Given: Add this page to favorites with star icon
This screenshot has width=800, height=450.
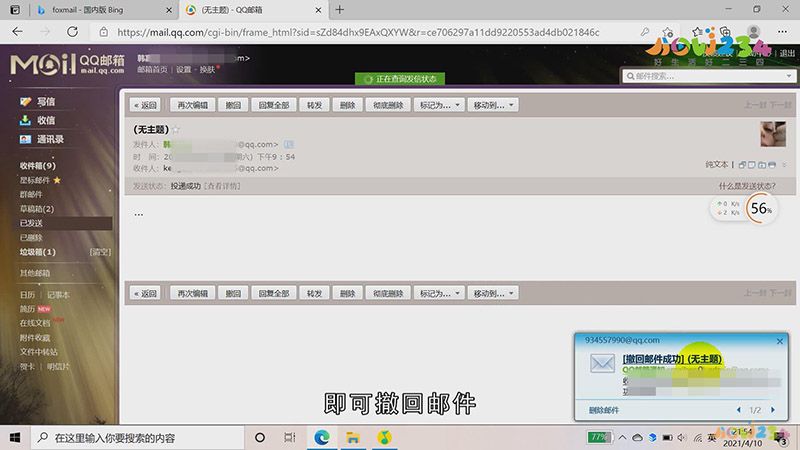Looking at the screenshot, I should pos(667,32).
